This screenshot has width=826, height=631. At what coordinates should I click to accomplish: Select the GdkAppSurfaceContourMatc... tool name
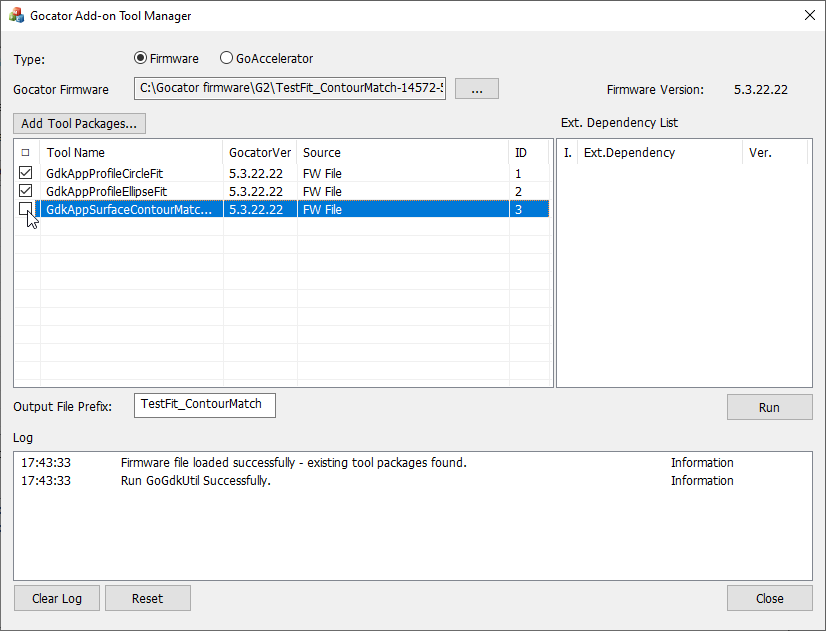pyautogui.click(x=129, y=209)
